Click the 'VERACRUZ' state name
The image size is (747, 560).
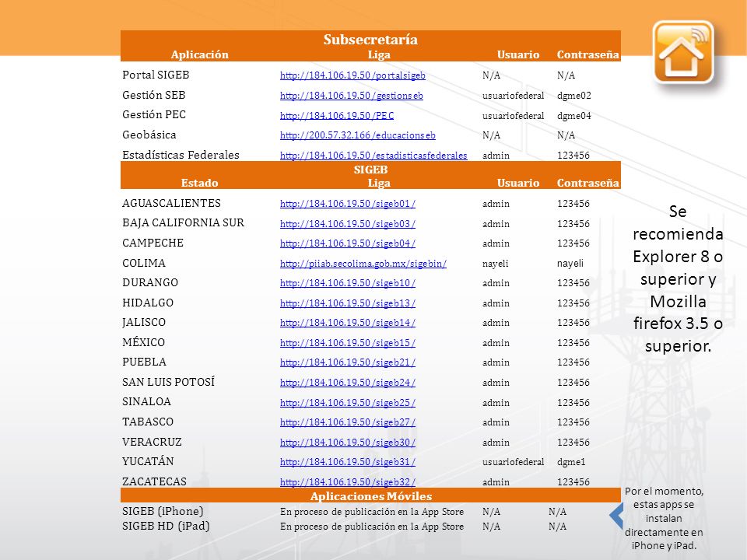(x=152, y=442)
